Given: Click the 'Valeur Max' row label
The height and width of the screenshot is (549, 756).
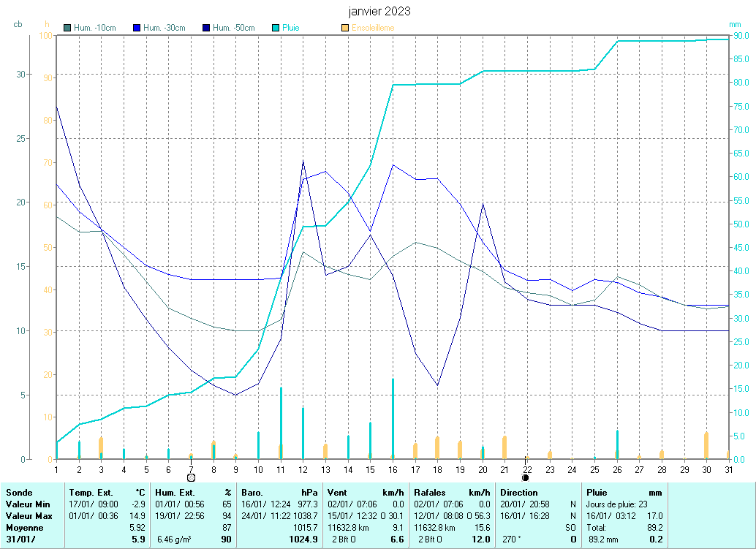Looking at the screenshot, I should pos(28,516).
